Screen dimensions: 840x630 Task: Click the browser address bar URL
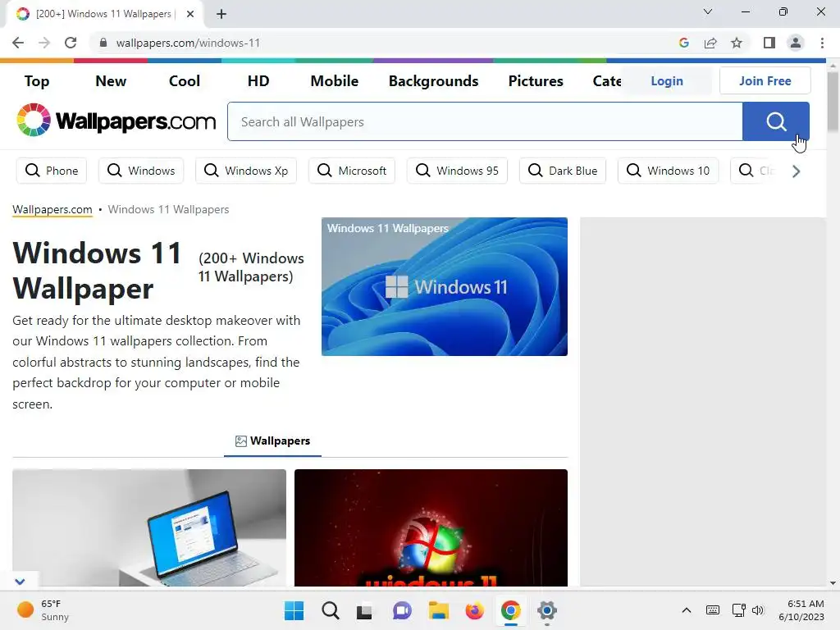188,43
